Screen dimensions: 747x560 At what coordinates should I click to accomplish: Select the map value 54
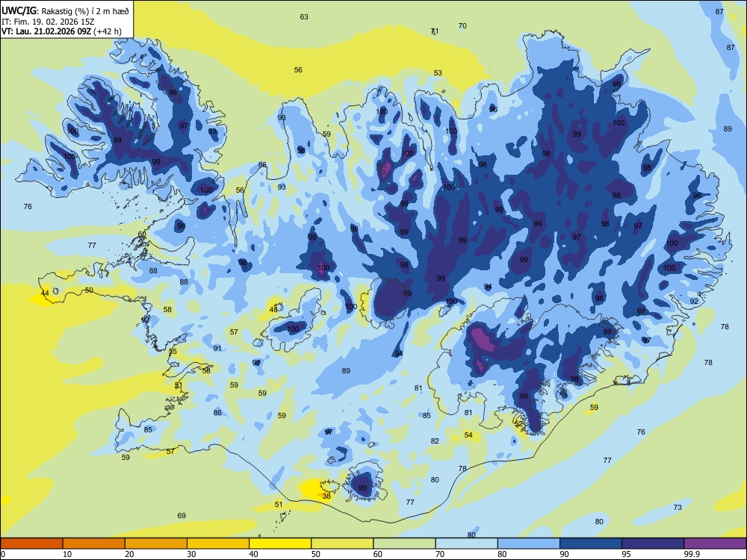point(469,435)
